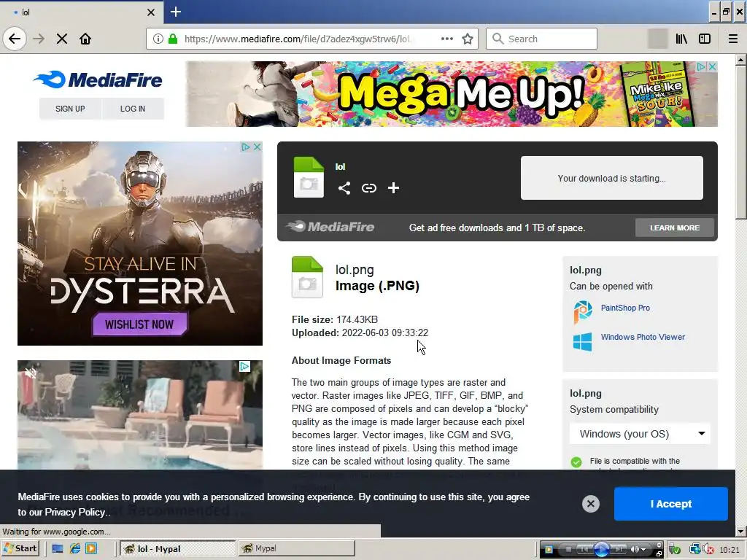The width and height of the screenshot is (747, 560).
Task: Go to the browser home page icon
Action: tap(85, 39)
